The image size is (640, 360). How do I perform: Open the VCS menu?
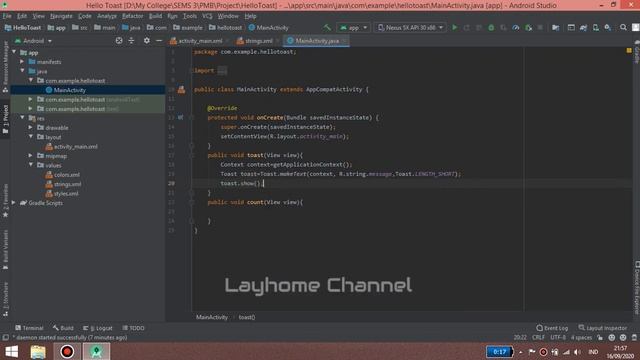[207, 16]
